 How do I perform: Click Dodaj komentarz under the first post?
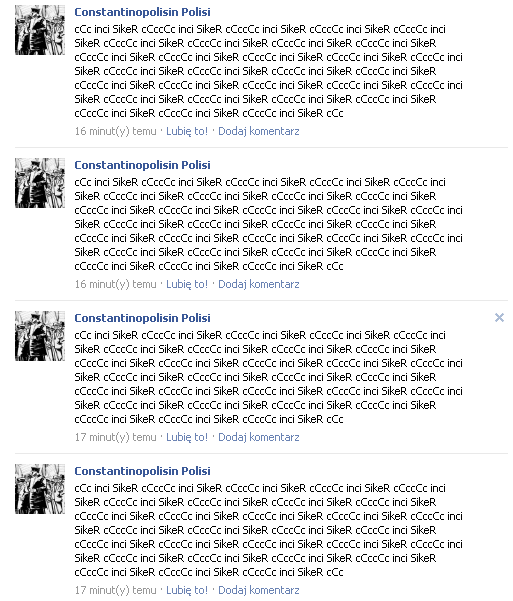click(x=259, y=131)
